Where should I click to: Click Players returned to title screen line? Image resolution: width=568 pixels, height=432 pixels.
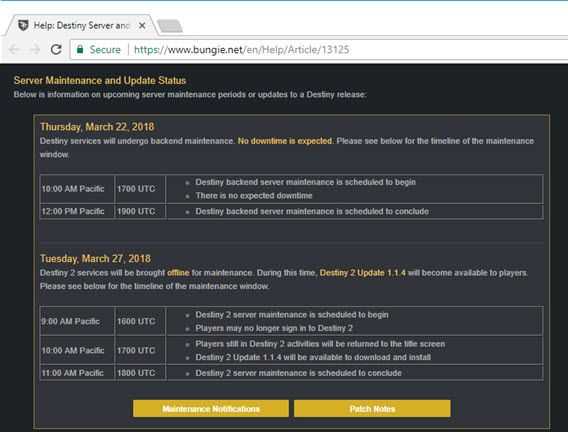tap(321, 344)
